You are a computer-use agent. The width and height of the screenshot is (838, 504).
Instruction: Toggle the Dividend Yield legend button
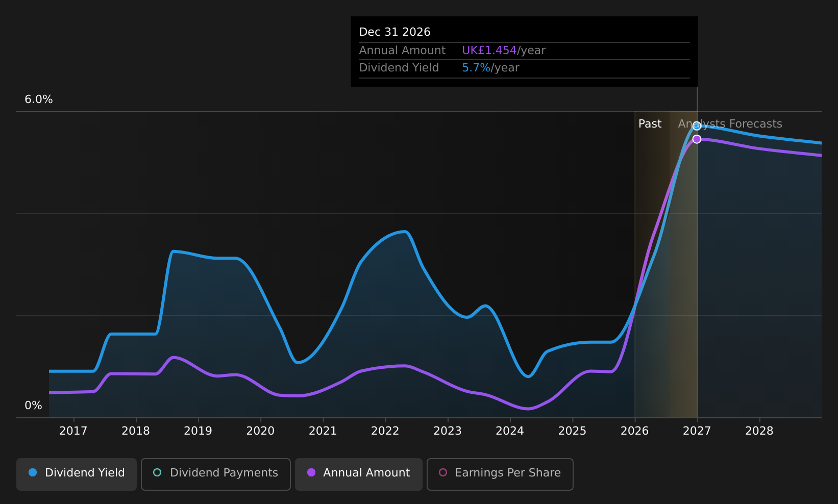77,474
